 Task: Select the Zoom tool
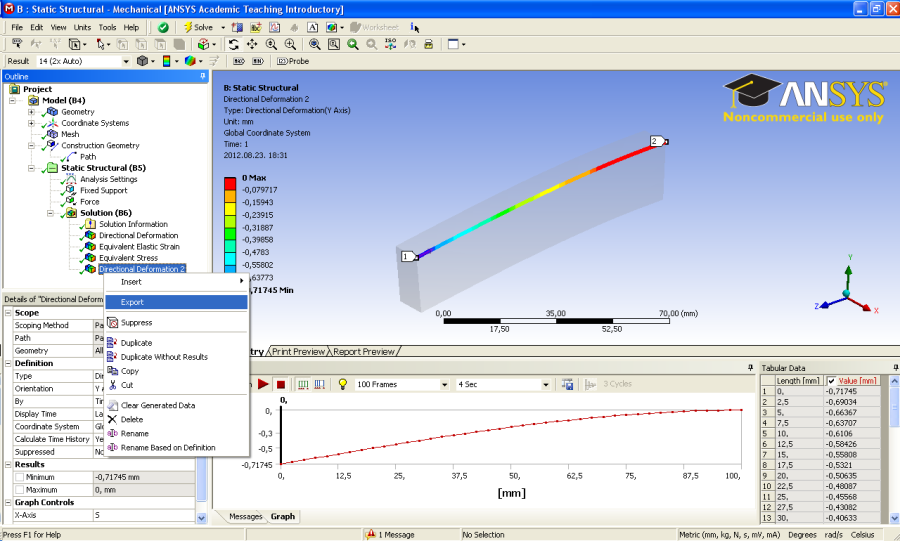click(x=271, y=44)
